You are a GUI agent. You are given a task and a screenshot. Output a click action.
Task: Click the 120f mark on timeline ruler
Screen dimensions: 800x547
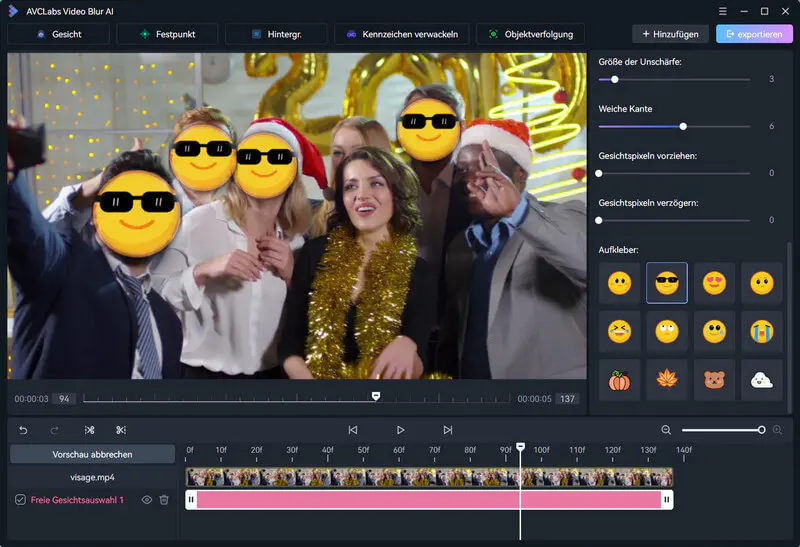613,450
